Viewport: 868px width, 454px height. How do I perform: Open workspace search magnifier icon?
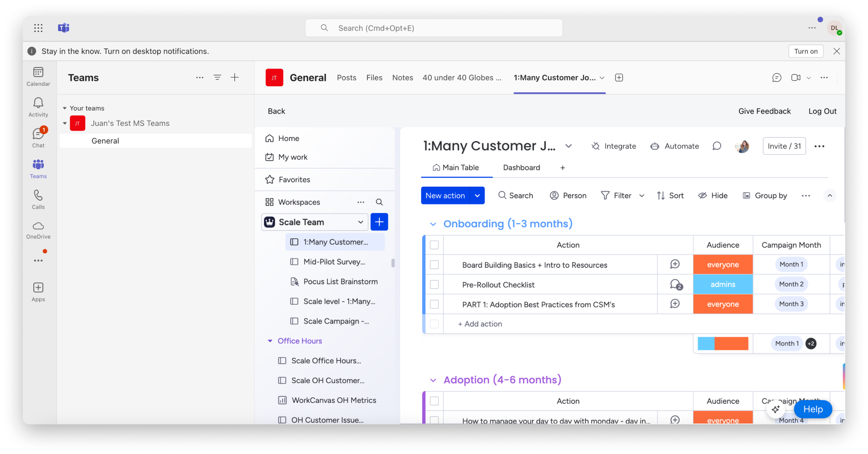[x=379, y=202]
